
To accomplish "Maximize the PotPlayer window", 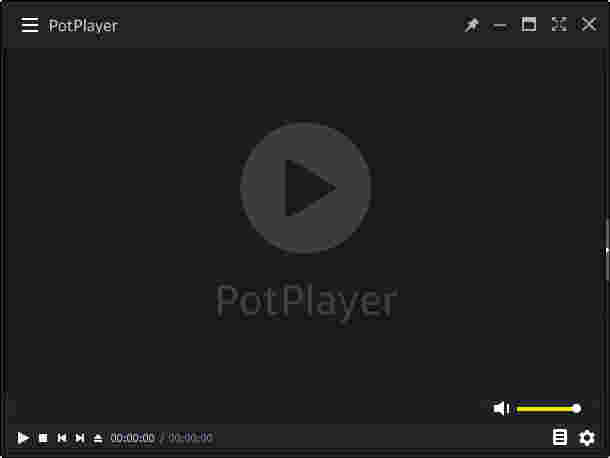I will coord(529,25).
